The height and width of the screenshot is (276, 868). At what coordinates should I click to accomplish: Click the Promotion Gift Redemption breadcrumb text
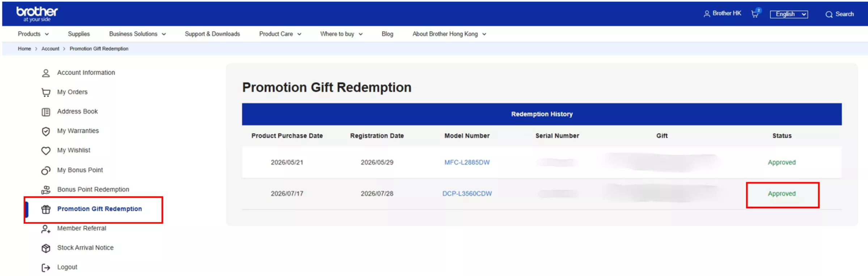pyautogui.click(x=99, y=49)
